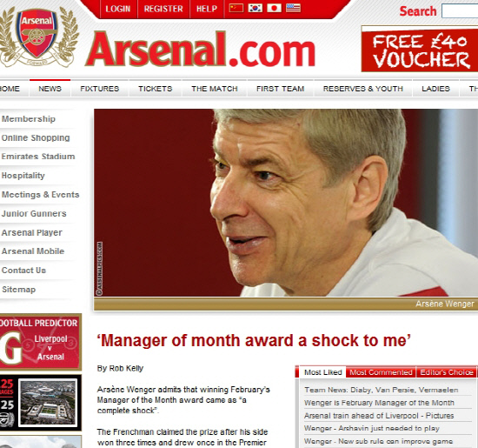
Task: Click into the Search text field
Action: point(460,11)
